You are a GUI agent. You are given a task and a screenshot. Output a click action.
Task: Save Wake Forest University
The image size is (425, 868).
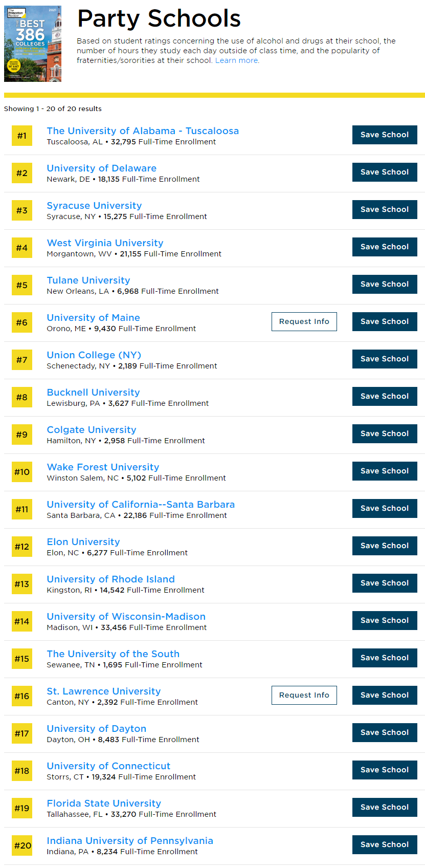pyautogui.click(x=385, y=471)
